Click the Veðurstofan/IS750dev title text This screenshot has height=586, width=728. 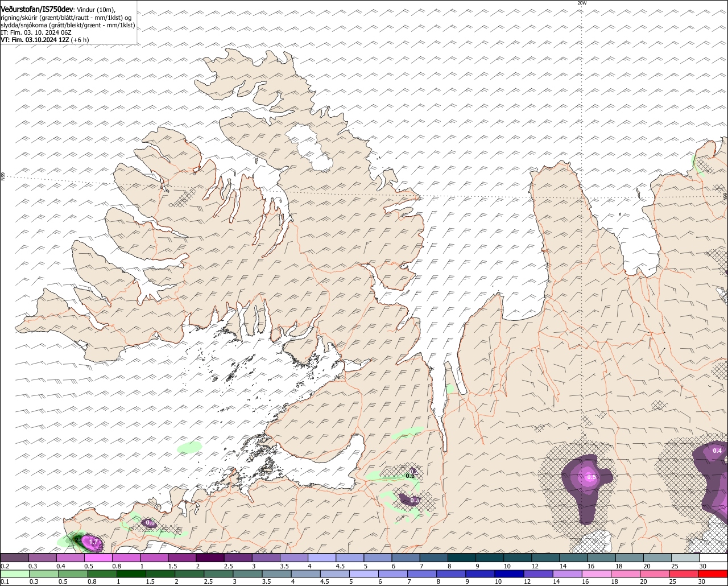point(37,10)
